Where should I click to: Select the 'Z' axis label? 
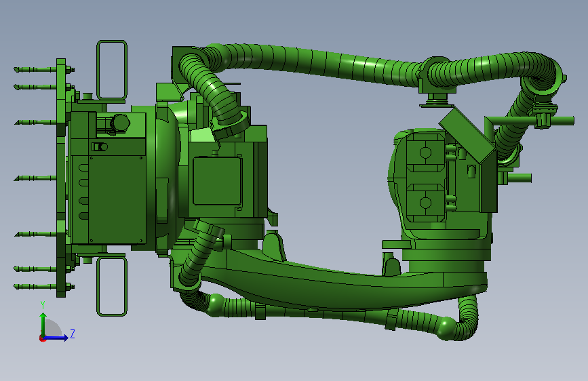click(73, 334)
